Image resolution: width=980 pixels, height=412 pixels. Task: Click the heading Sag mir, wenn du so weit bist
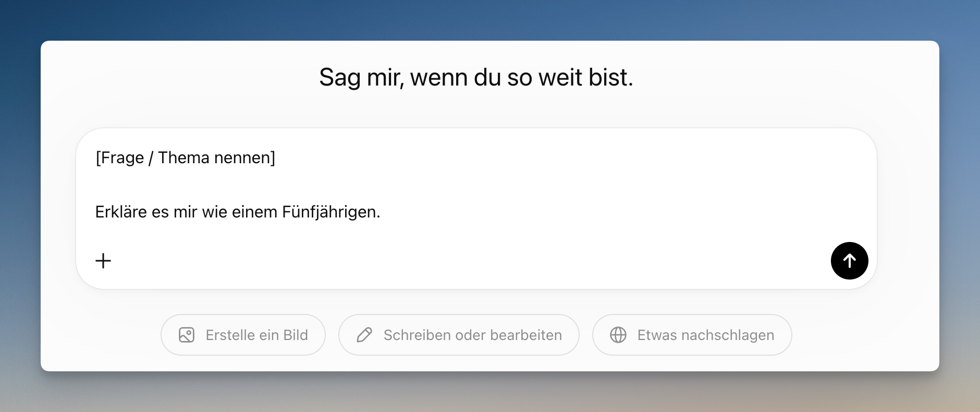click(476, 77)
